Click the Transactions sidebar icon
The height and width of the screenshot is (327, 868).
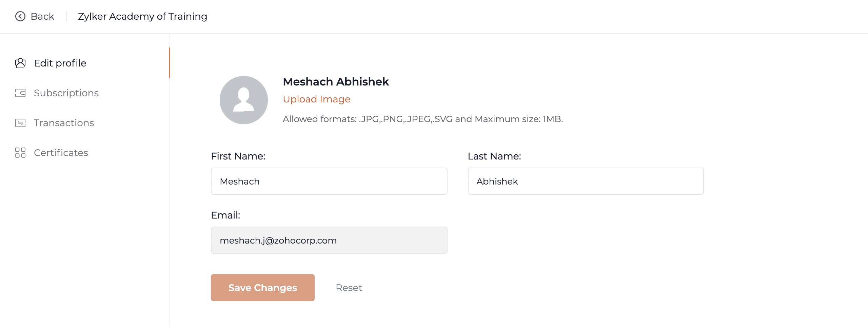[20, 123]
